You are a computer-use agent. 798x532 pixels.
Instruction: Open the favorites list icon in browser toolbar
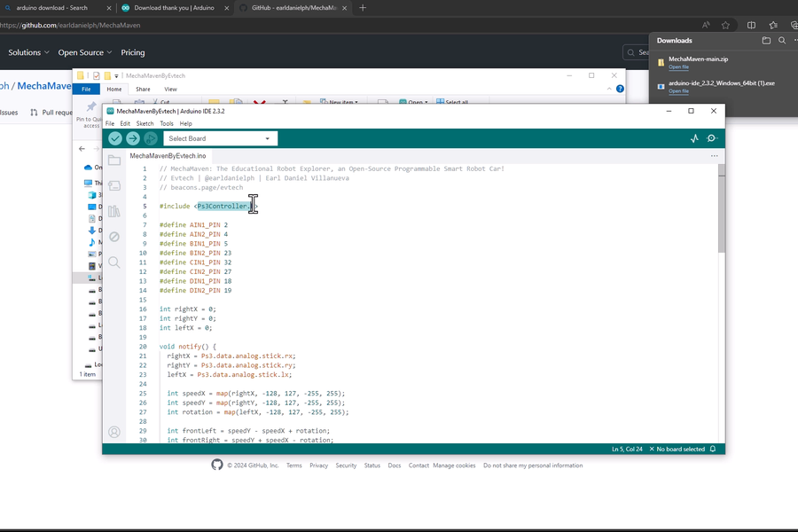click(x=773, y=25)
